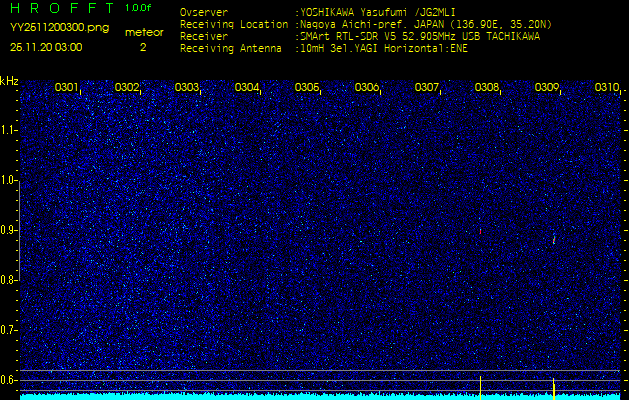The width and height of the screenshot is (629, 400).
Task: Click the red meteor echo near 0308
Action: pos(480,231)
